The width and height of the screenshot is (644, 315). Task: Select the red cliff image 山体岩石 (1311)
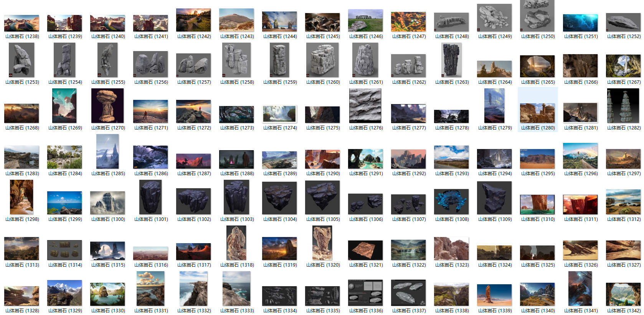580,204
